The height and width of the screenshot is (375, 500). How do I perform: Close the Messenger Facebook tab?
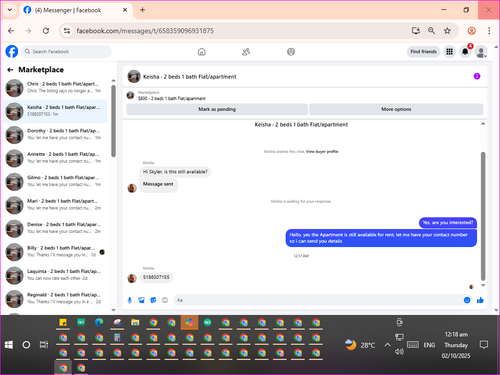tap(125, 10)
